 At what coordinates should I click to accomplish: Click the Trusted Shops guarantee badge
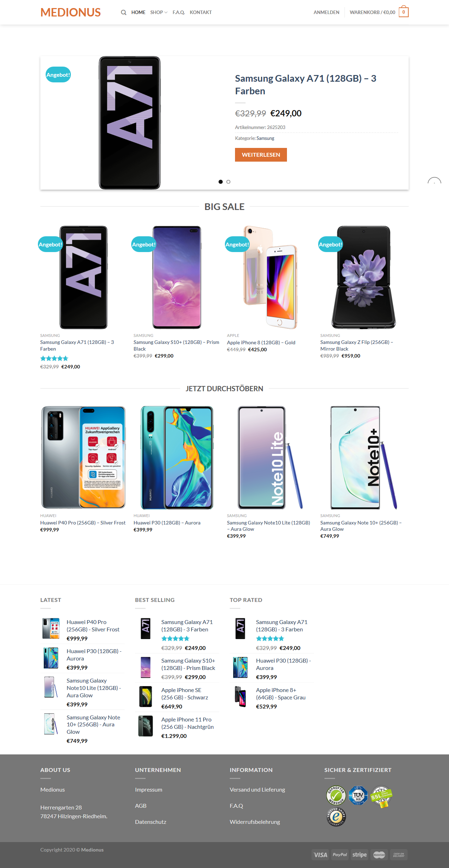[336, 817]
